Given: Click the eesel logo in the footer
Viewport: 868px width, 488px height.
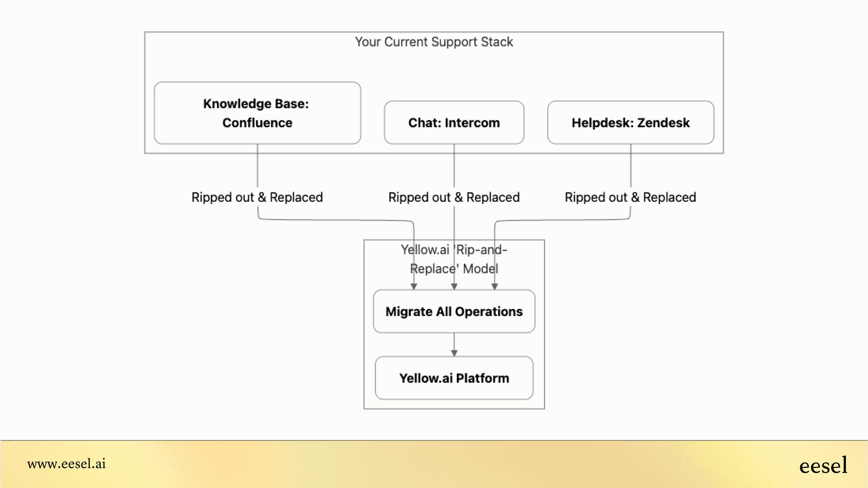Looking at the screenshot, I should point(823,466).
